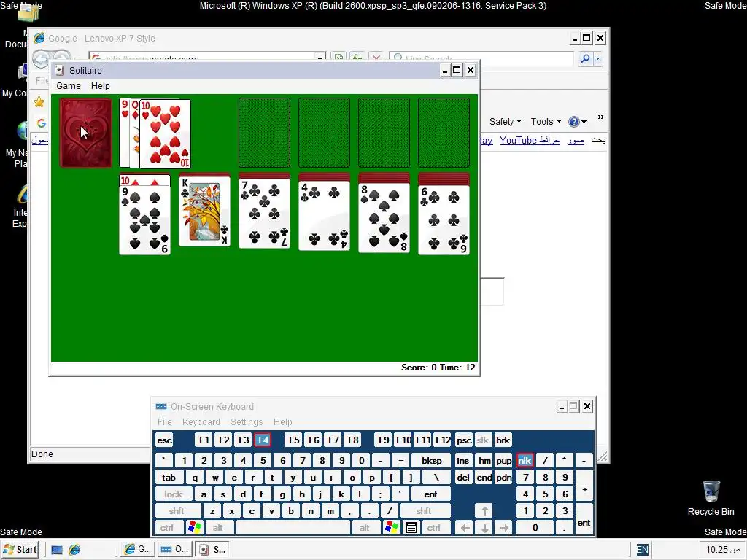Select the 4 of clubs card
This screenshot has height=560, width=747.
325,216
